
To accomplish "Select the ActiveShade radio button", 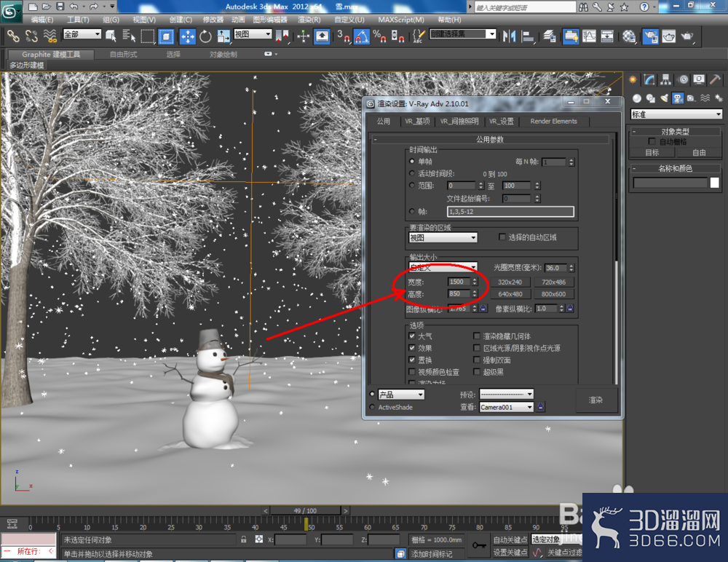I will [x=372, y=408].
